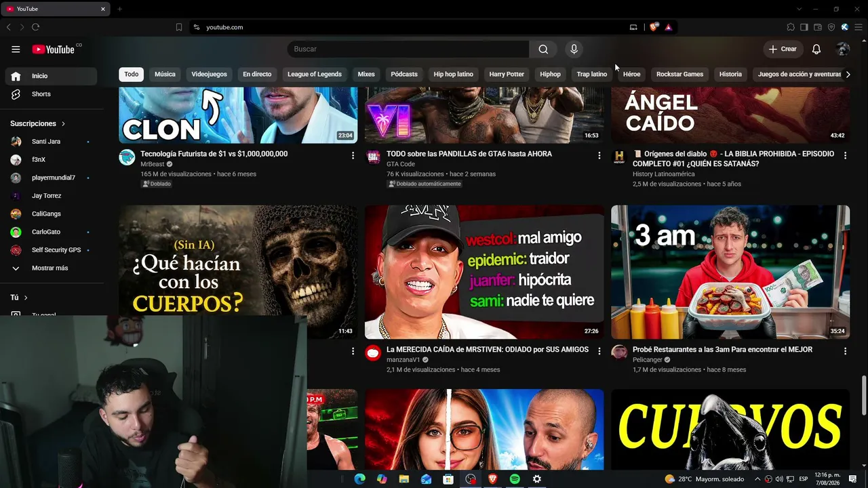Select the En directo filter chip
Image resolution: width=868 pixels, height=488 pixels.
257,75
